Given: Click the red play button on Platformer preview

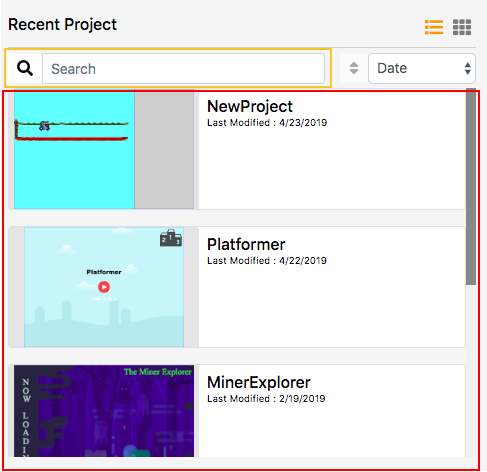Looking at the screenshot, I should tap(104, 287).
